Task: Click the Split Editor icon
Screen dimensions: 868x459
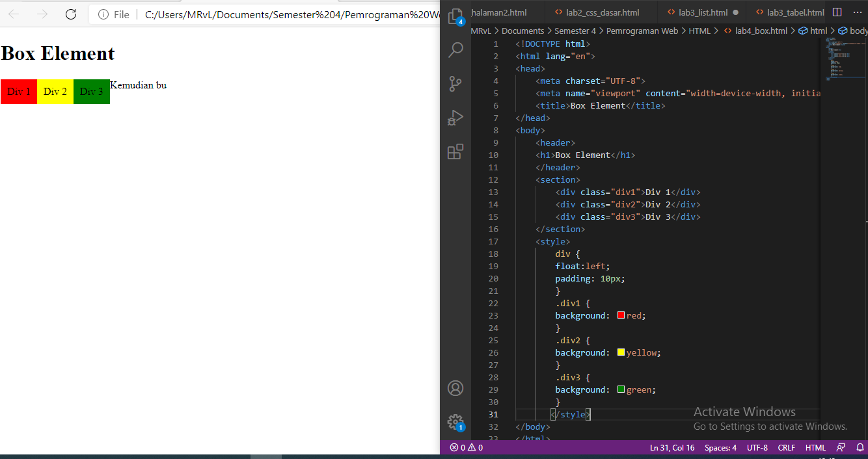Action: 837,12
